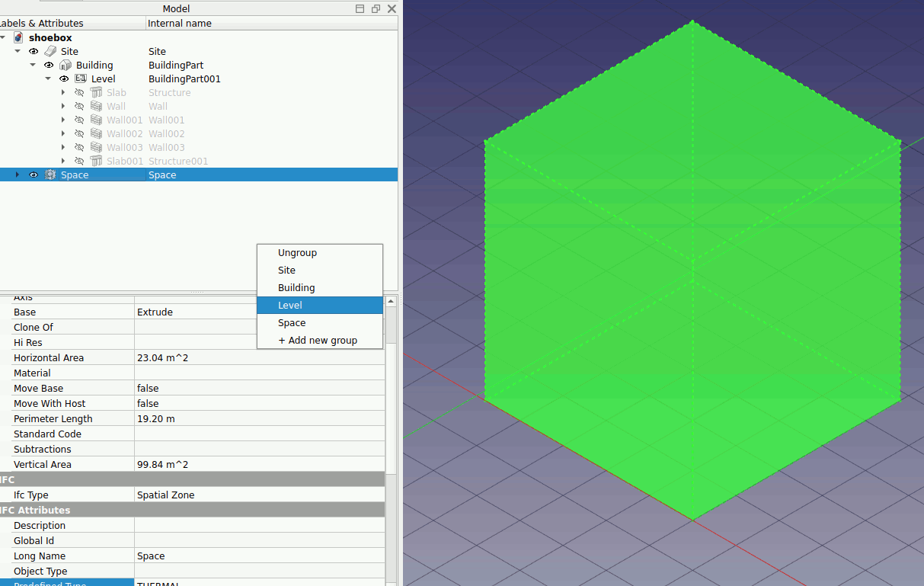Click the Slab001 structure icon
Viewport: 924px width, 586px height.
[96, 161]
